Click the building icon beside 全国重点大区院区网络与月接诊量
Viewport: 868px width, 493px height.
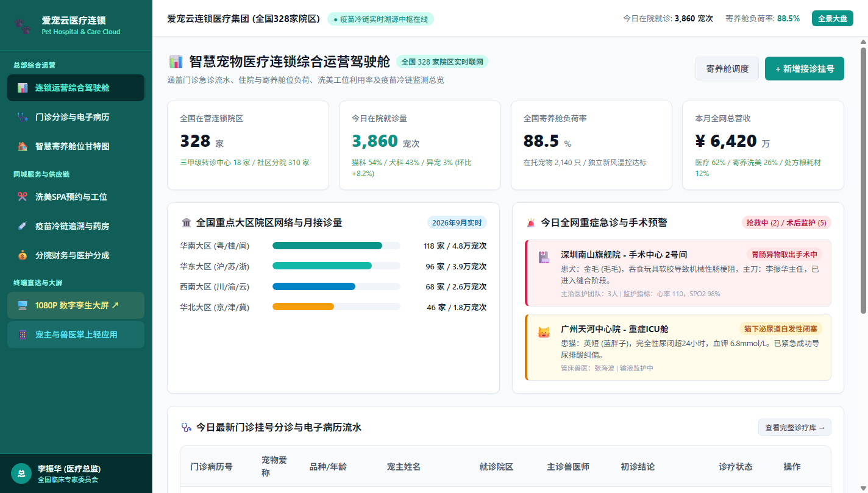187,223
